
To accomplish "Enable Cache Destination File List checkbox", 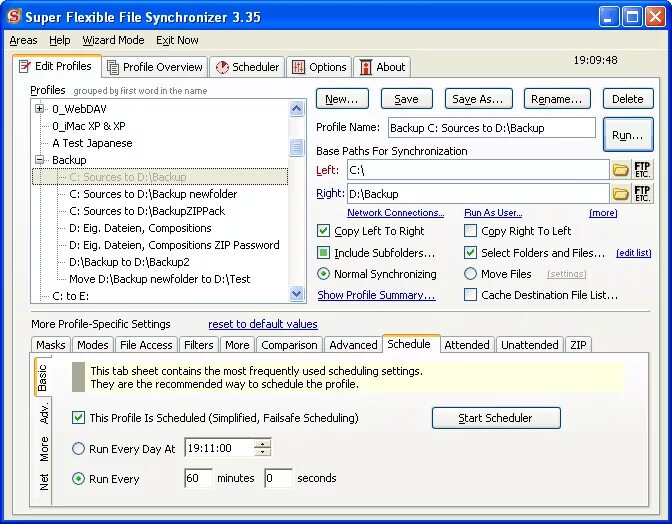I will point(470,295).
